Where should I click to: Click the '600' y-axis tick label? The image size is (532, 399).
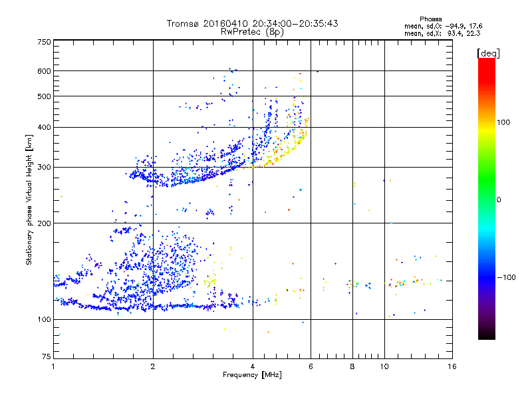pyautogui.click(x=44, y=71)
